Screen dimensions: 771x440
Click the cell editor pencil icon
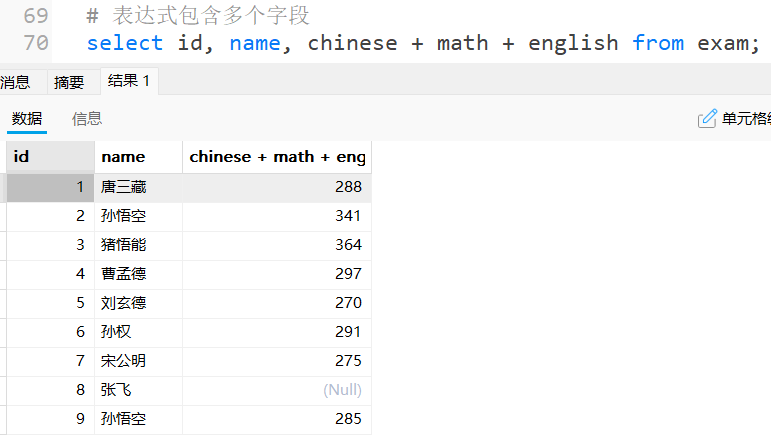click(707, 118)
